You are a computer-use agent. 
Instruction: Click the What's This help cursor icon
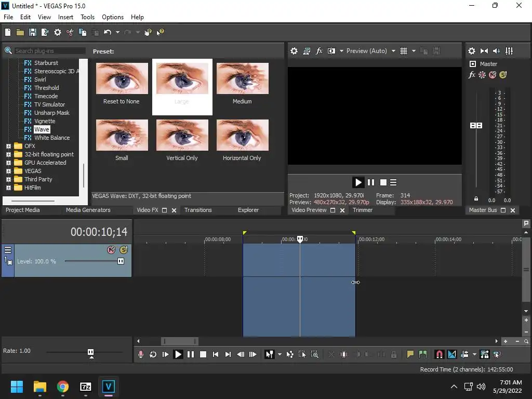click(160, 32)
